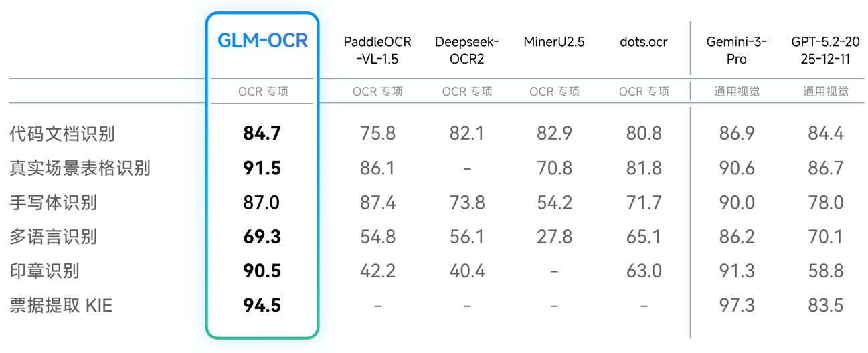Click the 印章识别 row label
The height and width of the screenshot is (353, 868).
coord(45,271)
